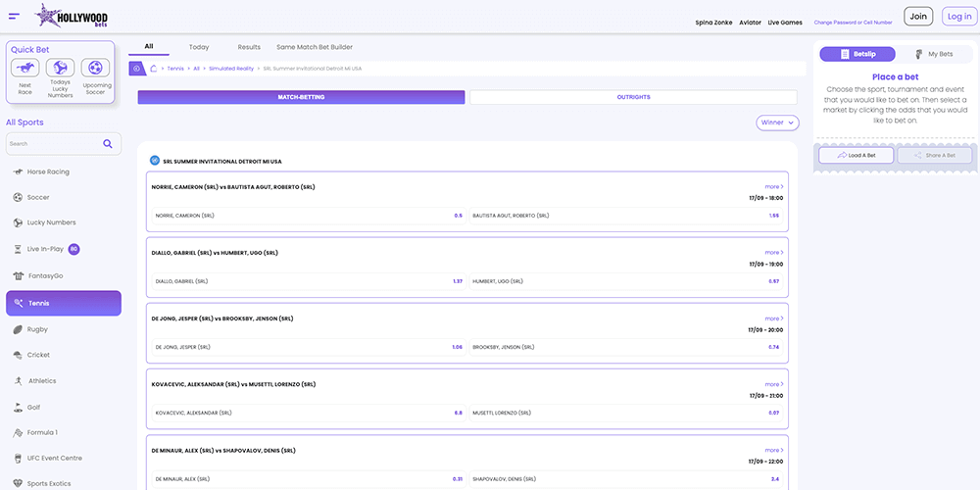
Task: Switch to My Bets view
Action: click(933, 54)
